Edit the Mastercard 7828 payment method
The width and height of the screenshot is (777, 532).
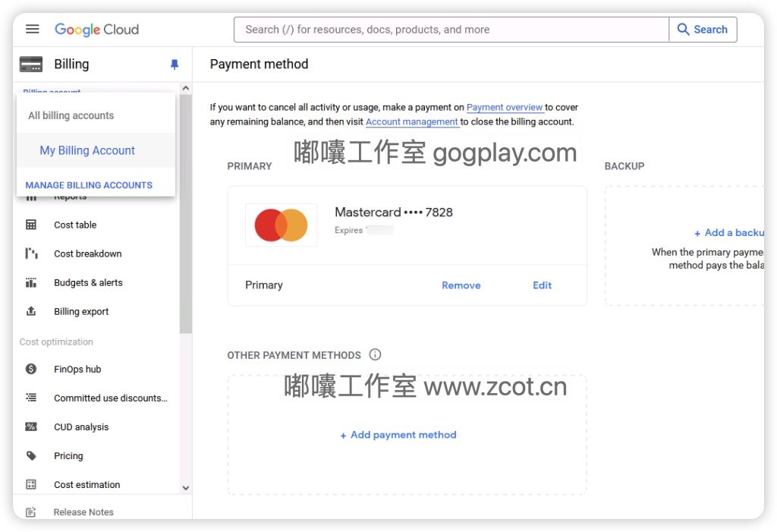542,285
